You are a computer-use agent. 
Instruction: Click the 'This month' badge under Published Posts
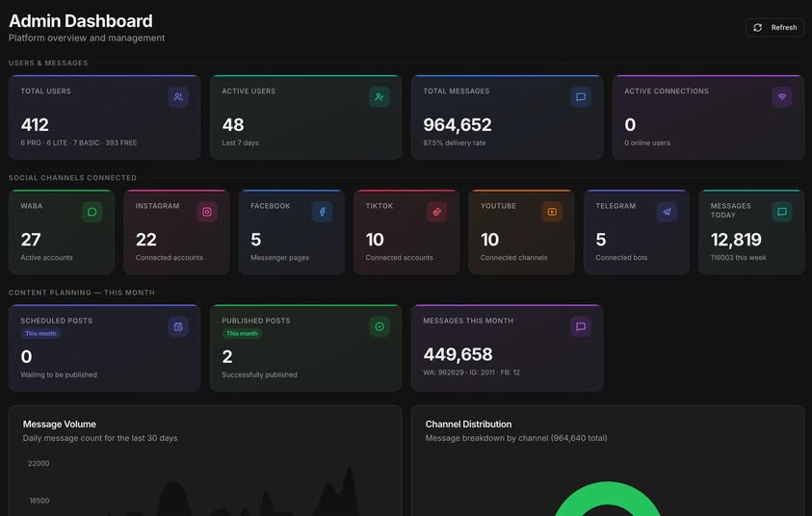242,333
